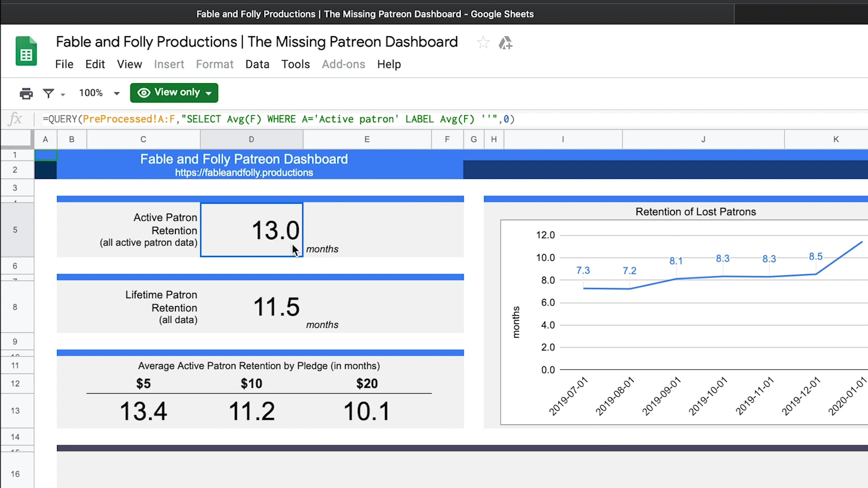Select the 11.5 lifetime retention cell
This screenshot has height=488, width=868.
pyautogui.click(x=276, y=307)
